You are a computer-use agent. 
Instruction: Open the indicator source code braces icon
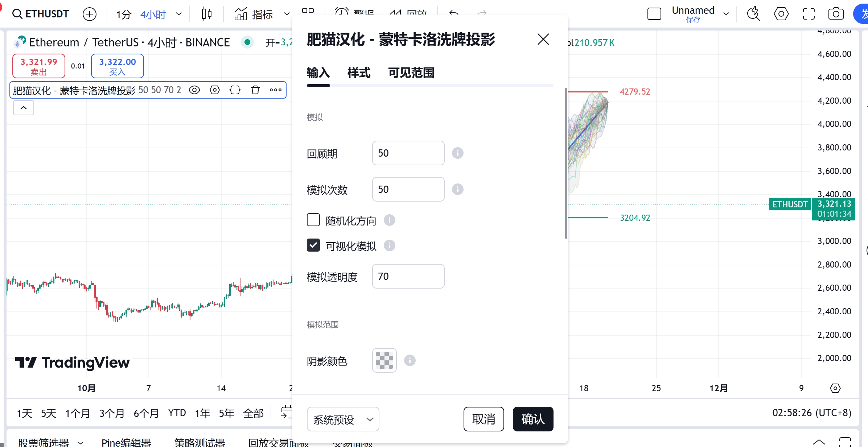[235, 90]
